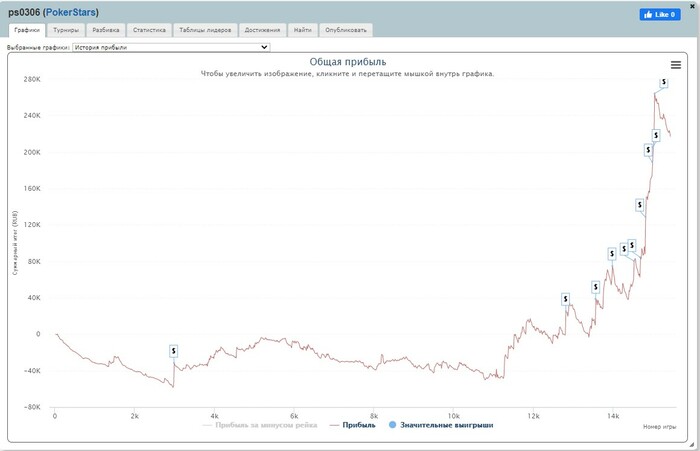Viewport: 700px width, 451px height.
Task: Click the Номер игры x-axis label
Action: [659, 427]
